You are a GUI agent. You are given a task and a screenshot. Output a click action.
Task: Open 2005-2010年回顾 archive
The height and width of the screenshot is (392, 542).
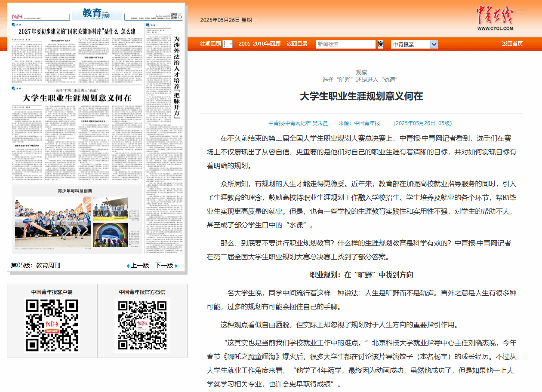click(259, 44)
